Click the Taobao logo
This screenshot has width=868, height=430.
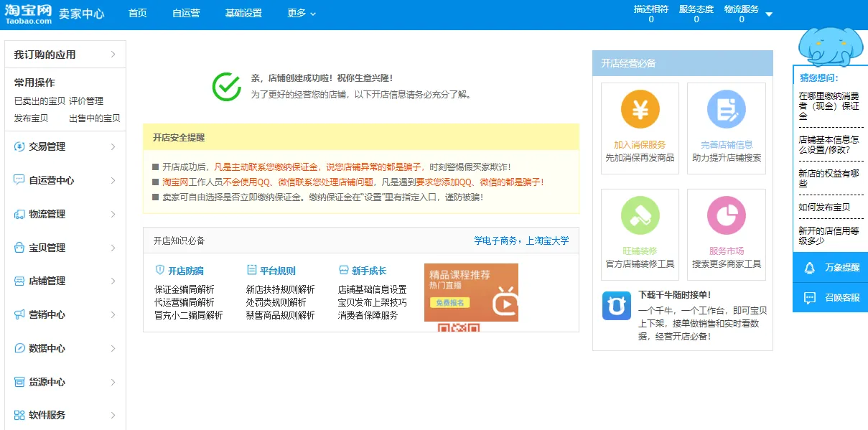coord(28,14)
